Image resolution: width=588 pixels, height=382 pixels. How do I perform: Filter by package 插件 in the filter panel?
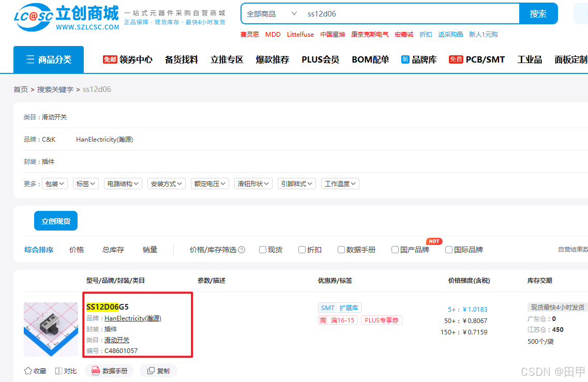(x=48, y=162)
